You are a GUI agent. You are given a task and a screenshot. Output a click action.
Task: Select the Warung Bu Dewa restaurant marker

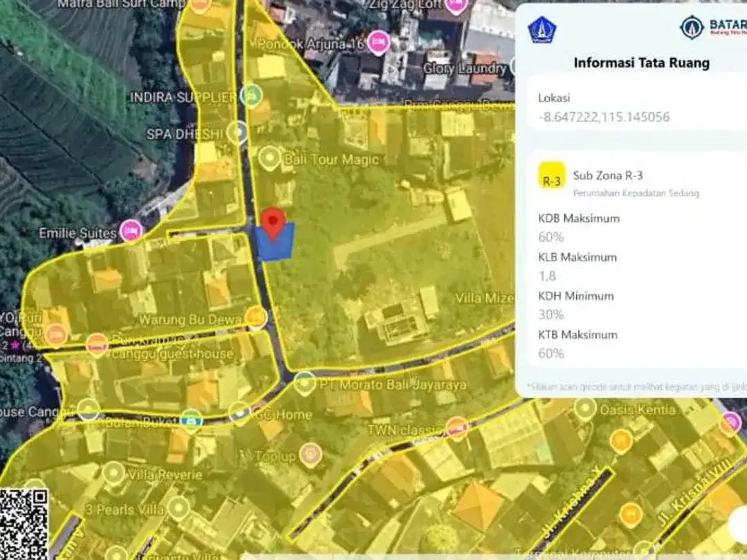click(256, 317)
